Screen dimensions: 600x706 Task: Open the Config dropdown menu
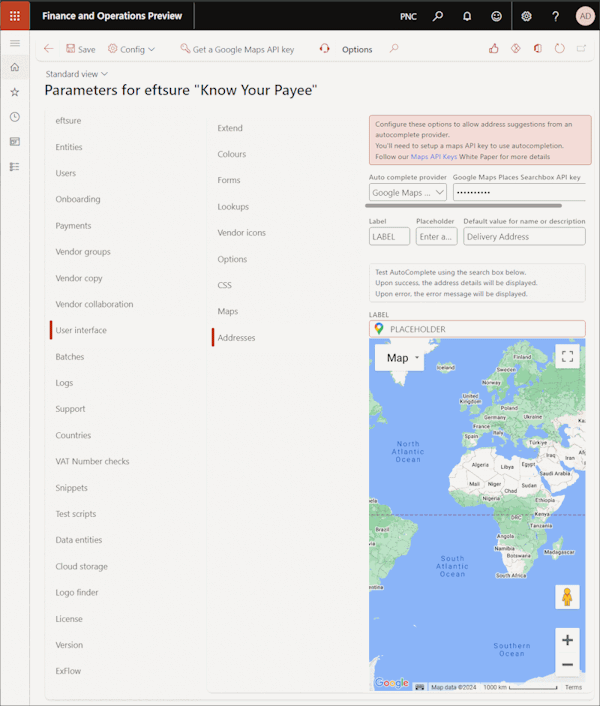(131, 49)
